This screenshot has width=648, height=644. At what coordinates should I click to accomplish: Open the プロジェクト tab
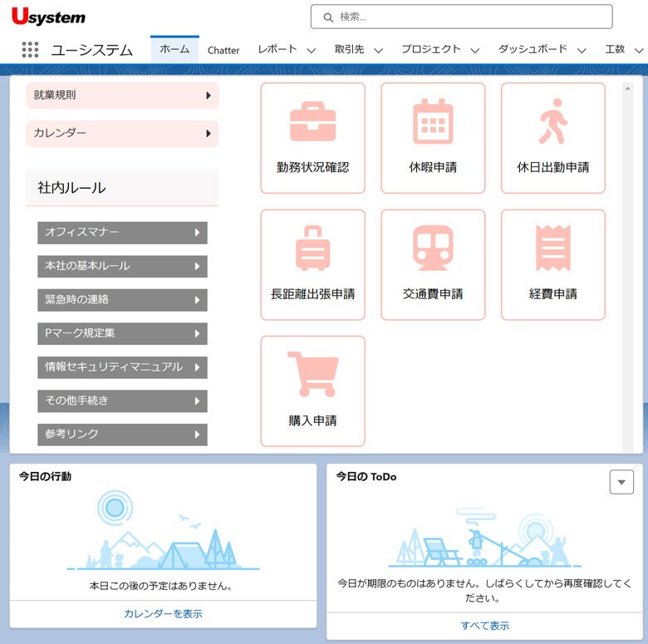(431, 49)
